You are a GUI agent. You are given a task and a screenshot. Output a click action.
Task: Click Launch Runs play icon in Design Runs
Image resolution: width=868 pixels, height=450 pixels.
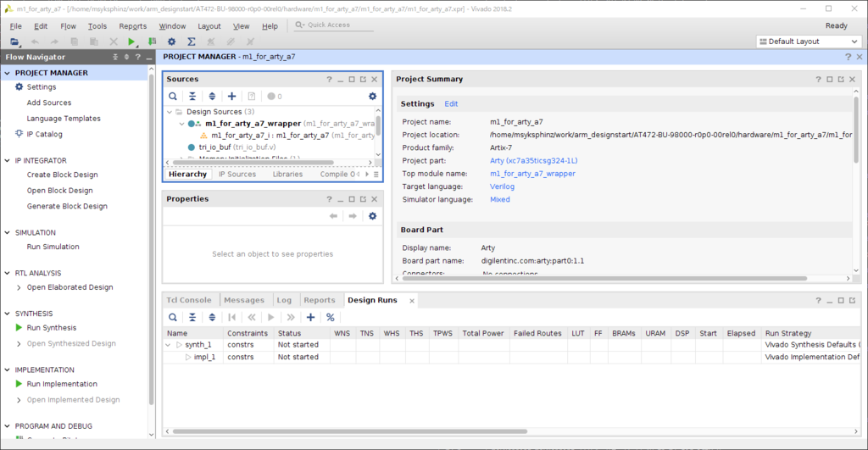[x=270, y=317]
